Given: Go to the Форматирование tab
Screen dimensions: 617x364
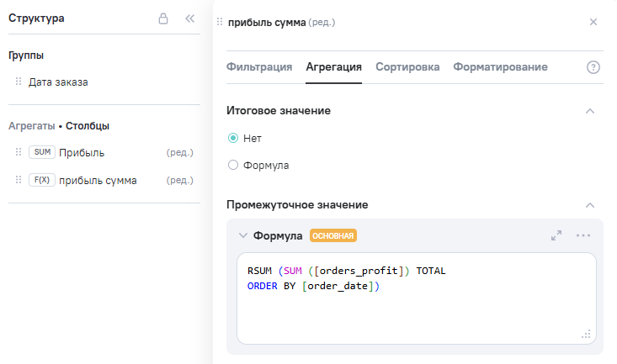Looking at the screenshot, I should point(500,67).
